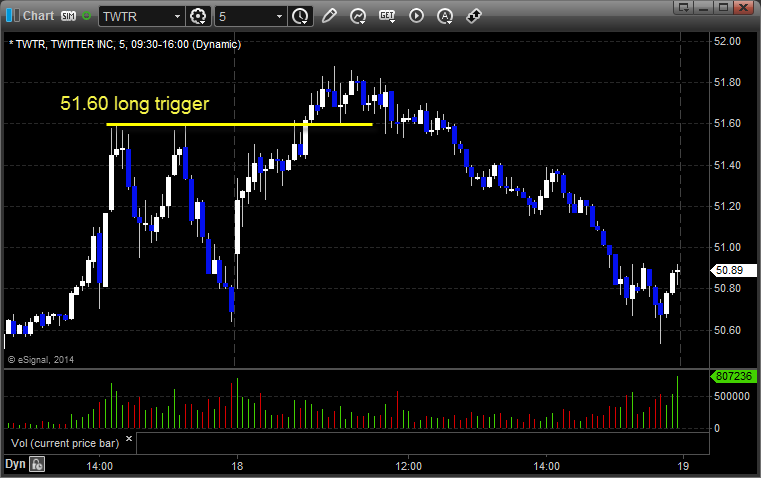Screen dimensions: 761x478
Task: Click the Chart title text in toolbar
Action: click(x=38, y=16)
